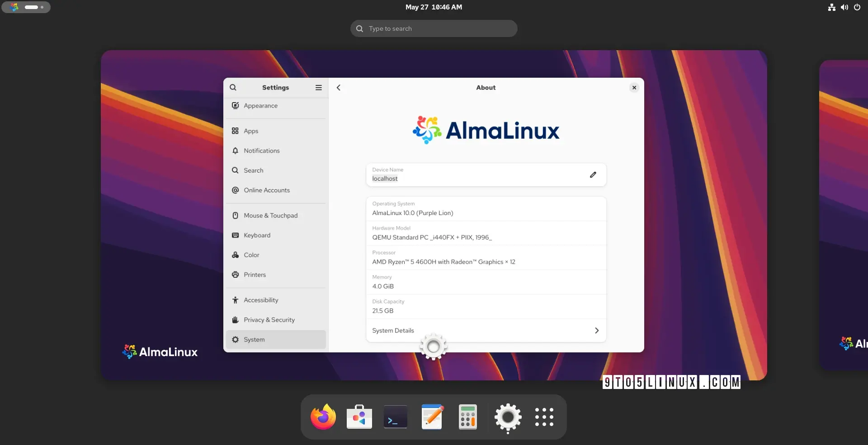868x445 pixels.
Task: Open Online Accounts settings
Action: [276, 190]
